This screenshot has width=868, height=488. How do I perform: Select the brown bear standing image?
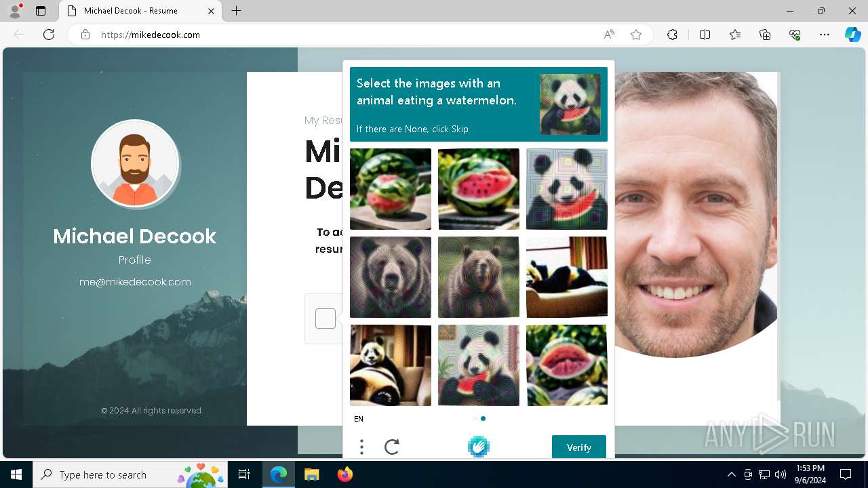point(479,277)
